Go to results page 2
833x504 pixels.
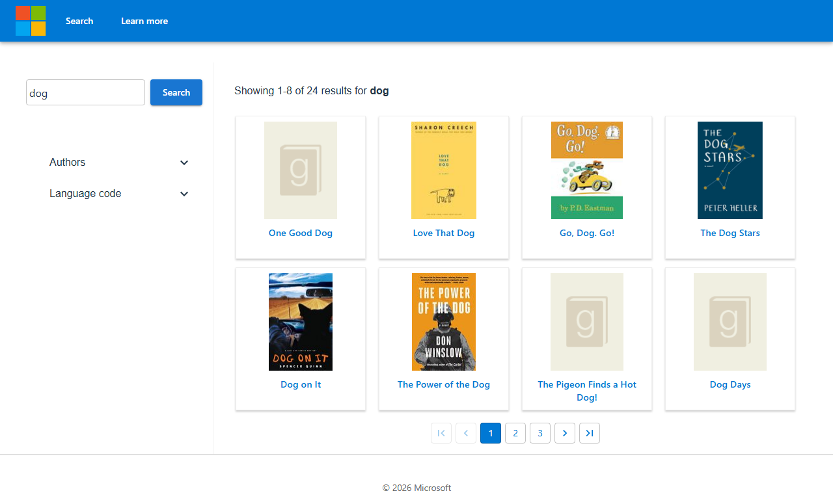pos(515,433)
